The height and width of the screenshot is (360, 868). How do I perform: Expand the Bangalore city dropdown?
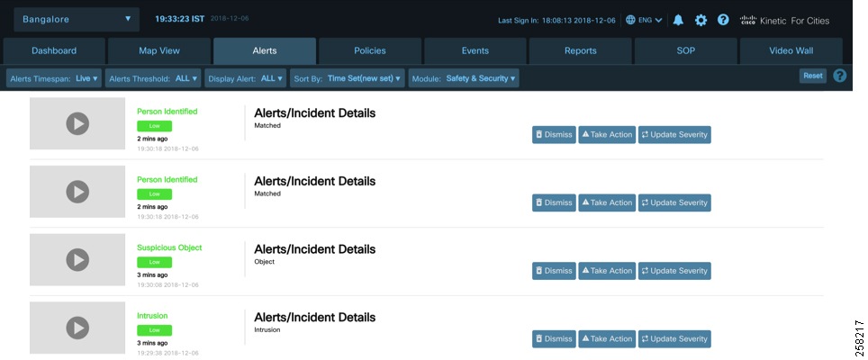click(77, 19)
